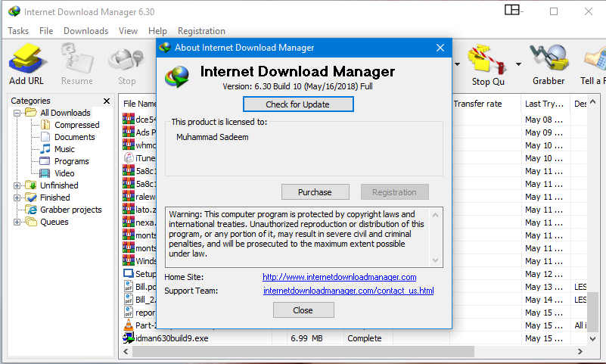Close the About dialog with X
This screenshot has width=606, height=364.
(440, 48)
